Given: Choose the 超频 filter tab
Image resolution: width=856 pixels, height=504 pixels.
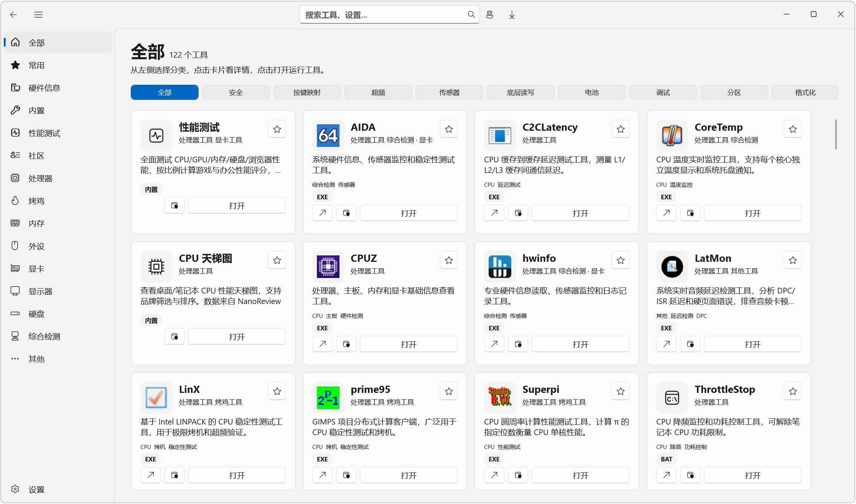Looking at the screenshot, I should point(378,93).
